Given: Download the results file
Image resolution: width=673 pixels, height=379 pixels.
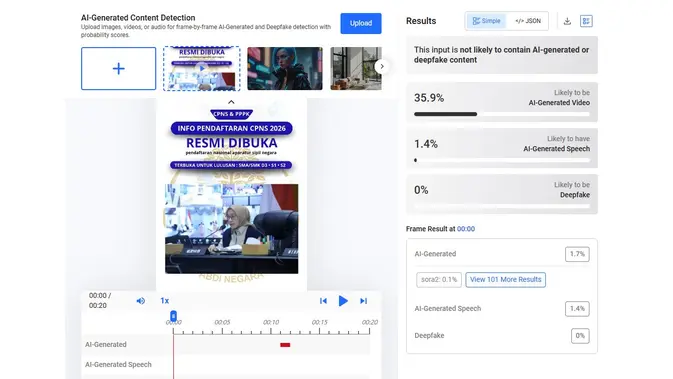Looking at the screenshot, I should (x=567, y=21).
